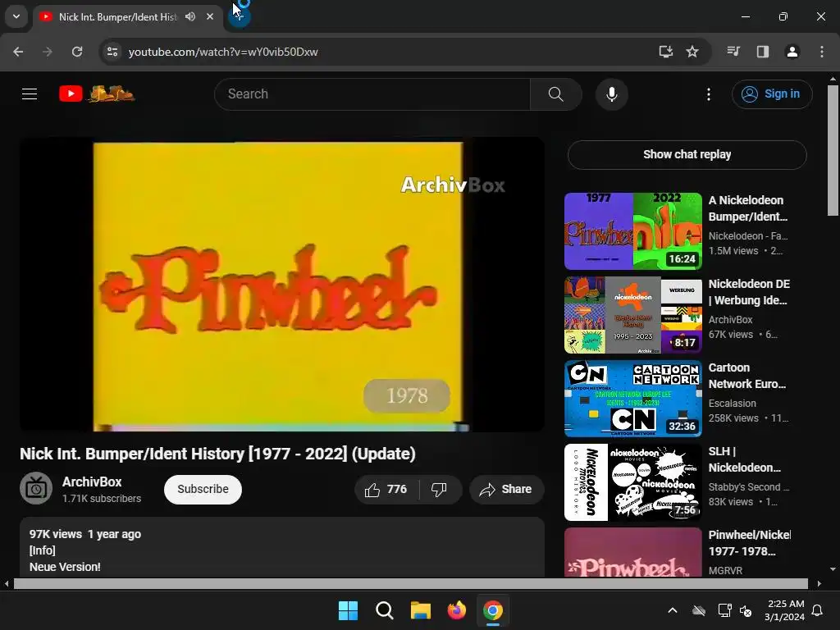
Task: Click in the YouTube Search field
Action: [x=372, y=94]
